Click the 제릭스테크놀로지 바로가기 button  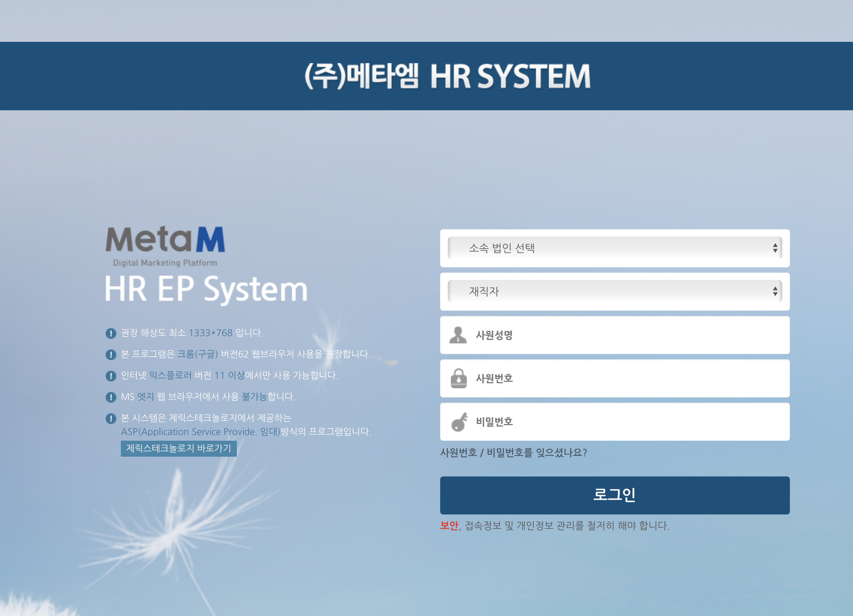pos(179,449)
